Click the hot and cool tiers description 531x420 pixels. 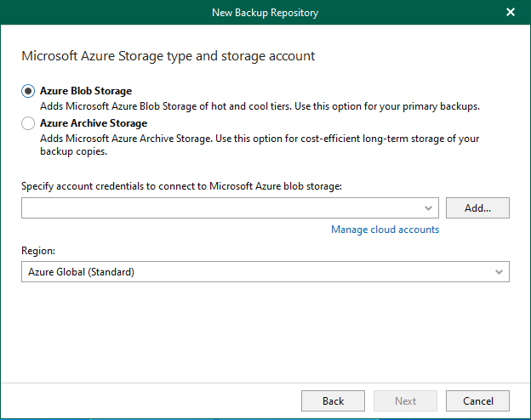[260, 106]
